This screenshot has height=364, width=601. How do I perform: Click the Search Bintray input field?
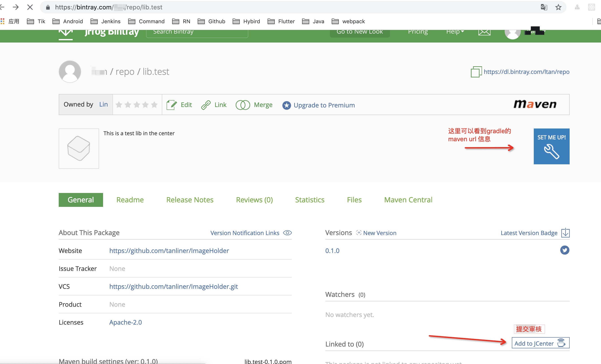(197, 32)
